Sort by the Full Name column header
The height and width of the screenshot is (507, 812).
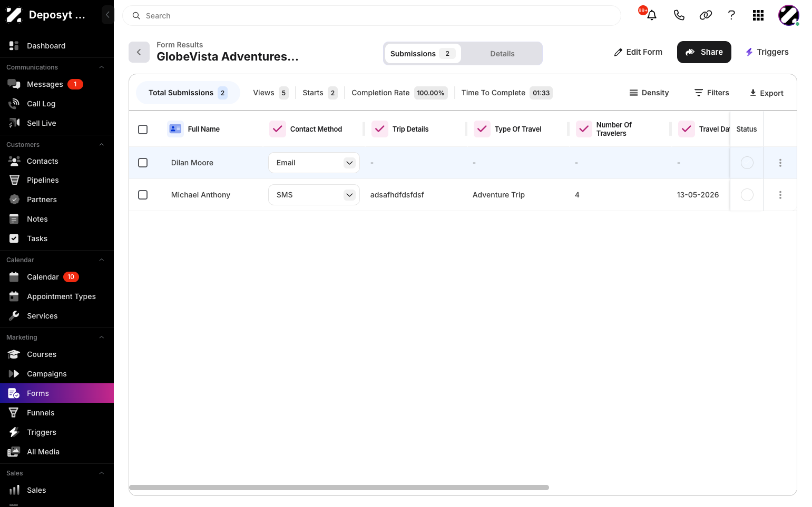click(x=204, y=129)
